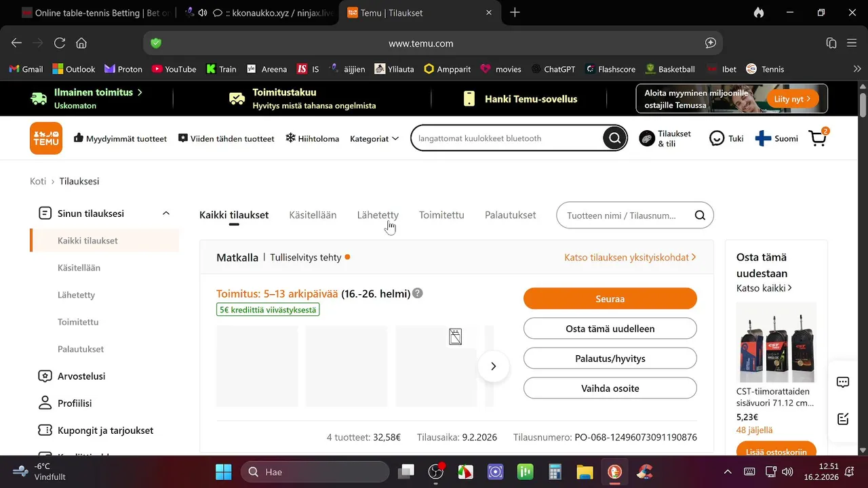Screen dimensions: 868x488
Task: Open a new browser tab
Action: tap(515, 13)
